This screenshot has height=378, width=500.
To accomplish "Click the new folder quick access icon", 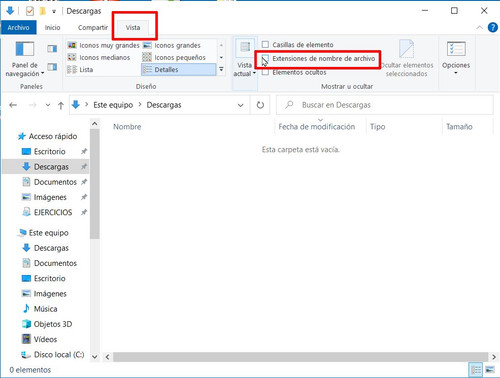I will point(43,11).
